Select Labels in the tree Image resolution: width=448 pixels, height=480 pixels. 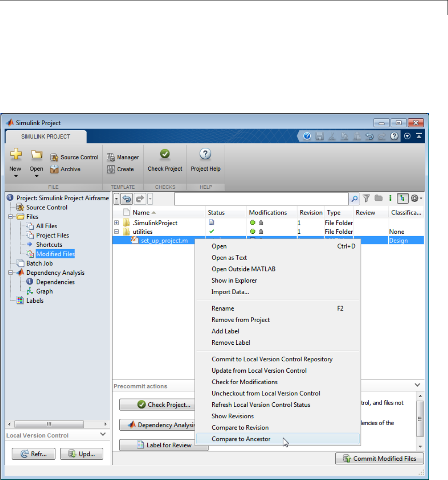[35, 301]
